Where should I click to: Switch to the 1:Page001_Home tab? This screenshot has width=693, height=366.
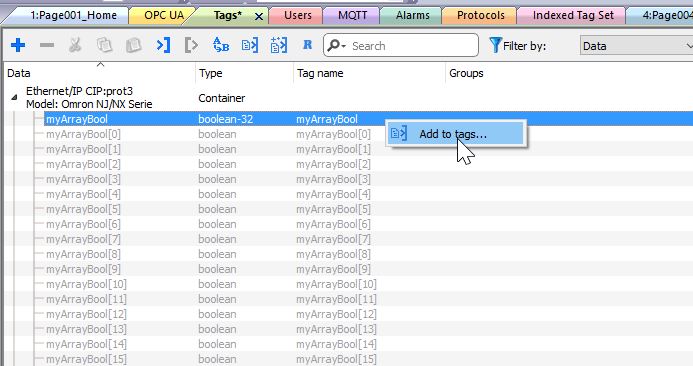tap(73, 15)
